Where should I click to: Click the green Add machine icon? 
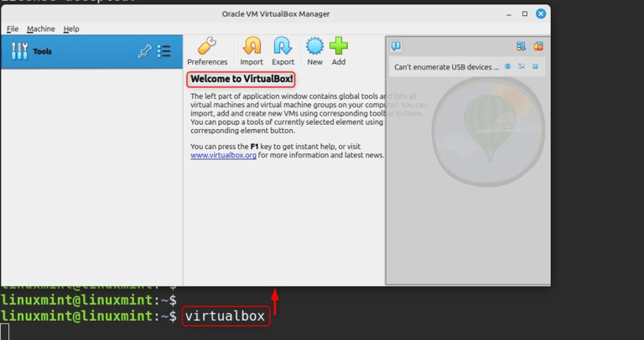[x=338, y=51]
